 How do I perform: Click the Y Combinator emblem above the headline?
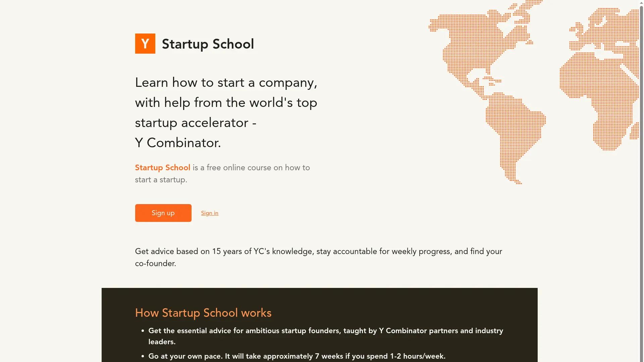point(145,43)
